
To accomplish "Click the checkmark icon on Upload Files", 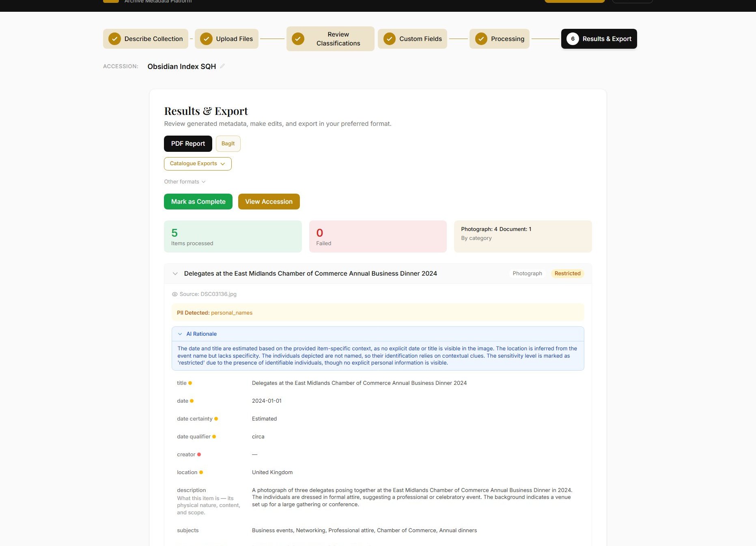I will 206,39.
